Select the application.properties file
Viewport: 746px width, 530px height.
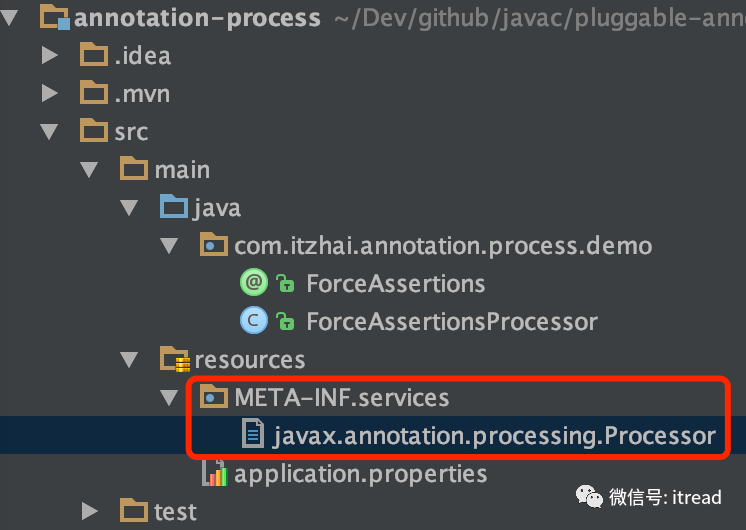(x=361, y=473)
